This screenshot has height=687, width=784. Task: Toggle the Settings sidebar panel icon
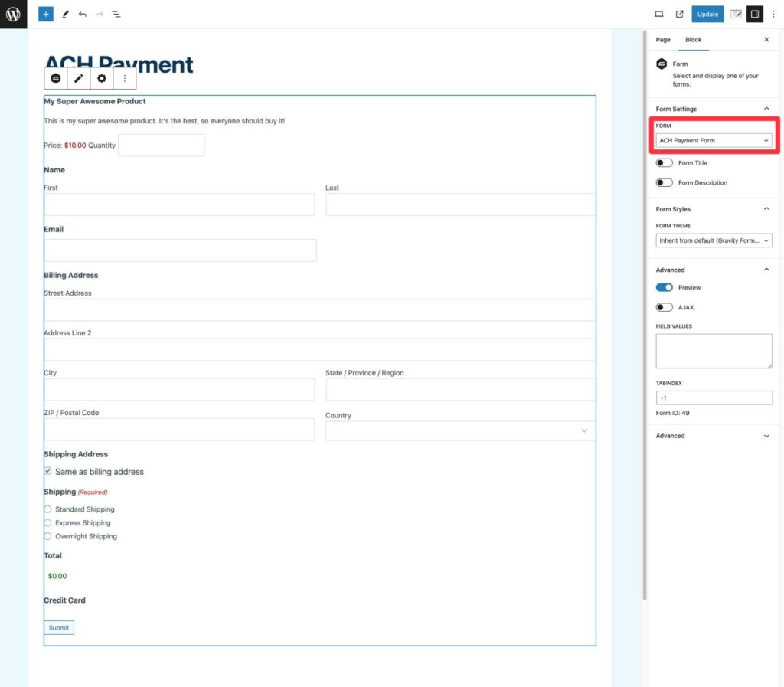(x=754, y=14)
